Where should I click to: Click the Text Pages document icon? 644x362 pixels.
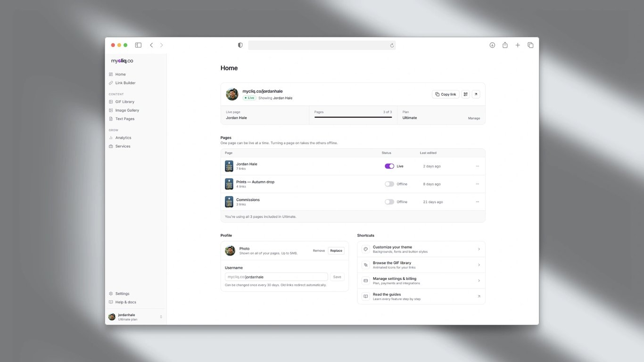click(111, 119)
